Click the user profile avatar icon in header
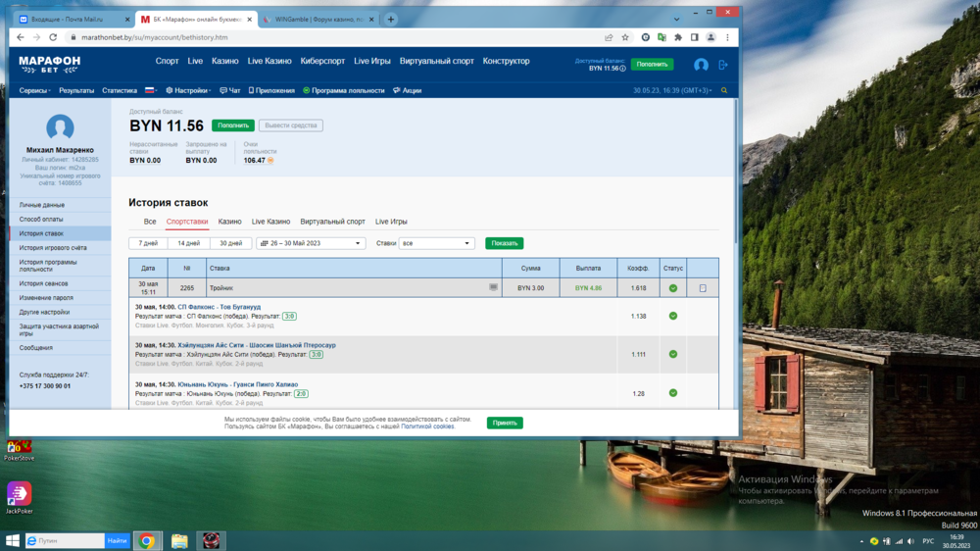980x551 pixels. (x=701, y=65)
